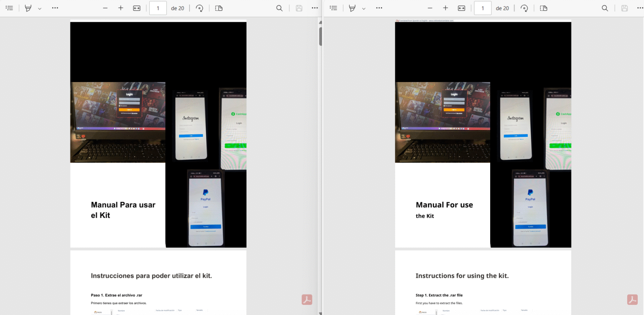Open settings ellipsis menu after left save icon
The width and height of the screenshot is (644, 315).
click(x=315, y=8)
